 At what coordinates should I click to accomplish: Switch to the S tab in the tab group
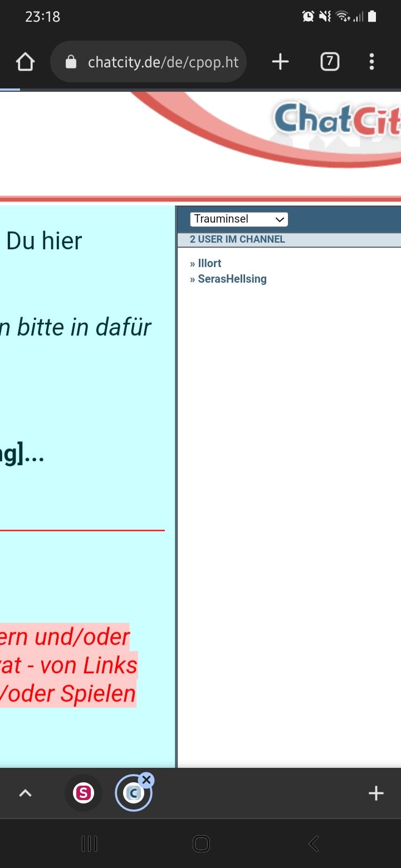click(x=83, y=793)
